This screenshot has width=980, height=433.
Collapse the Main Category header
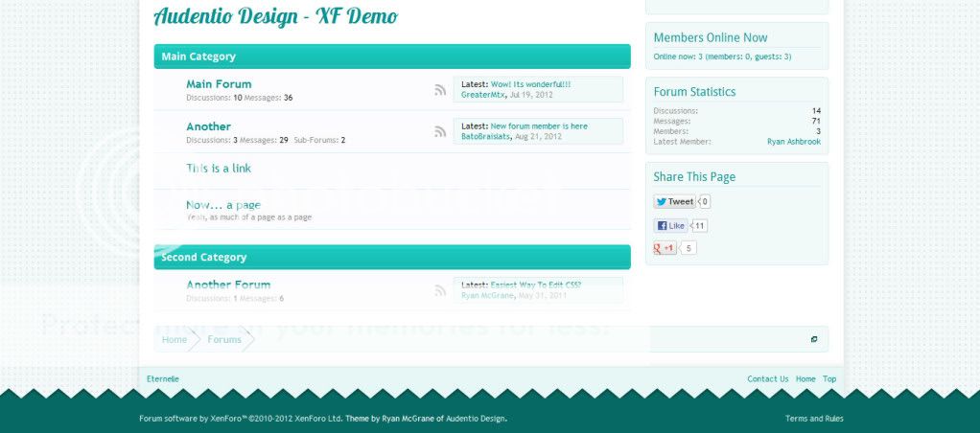tap(198, 57)
